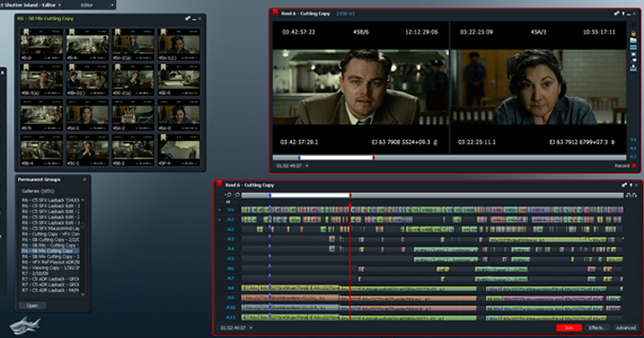Toggle the V1 track label in the timeline

pos(231,210)
